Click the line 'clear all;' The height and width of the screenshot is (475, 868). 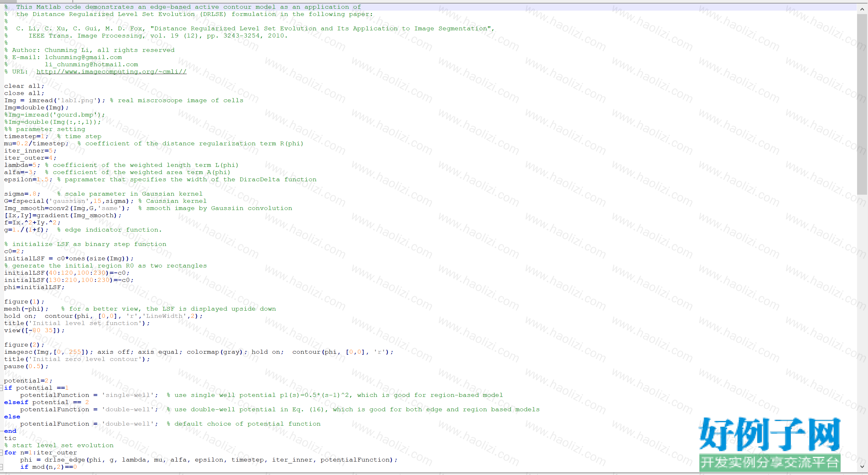coord(24,86)
